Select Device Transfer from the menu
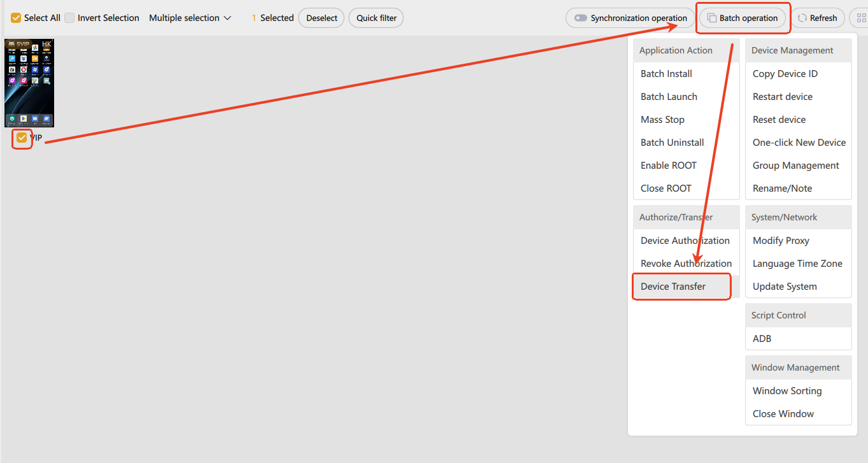The width and height of the screenshot is (868, 463). 672,287
